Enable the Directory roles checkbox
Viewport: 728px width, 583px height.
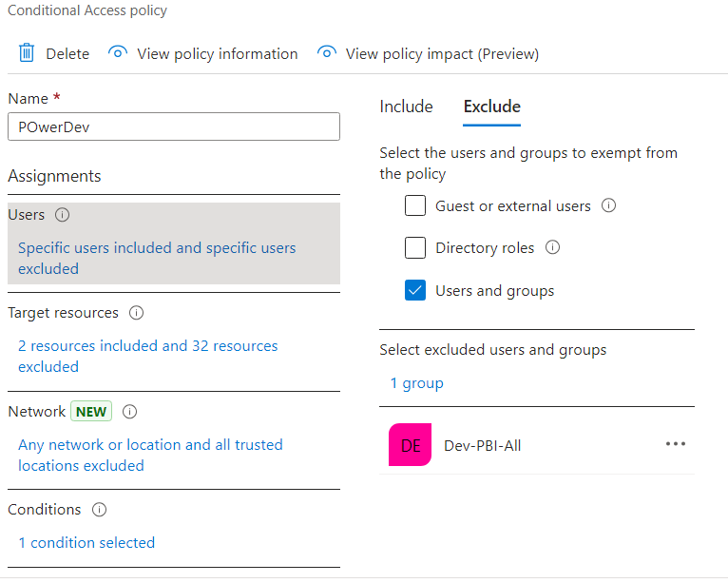(x=415, y=248)
